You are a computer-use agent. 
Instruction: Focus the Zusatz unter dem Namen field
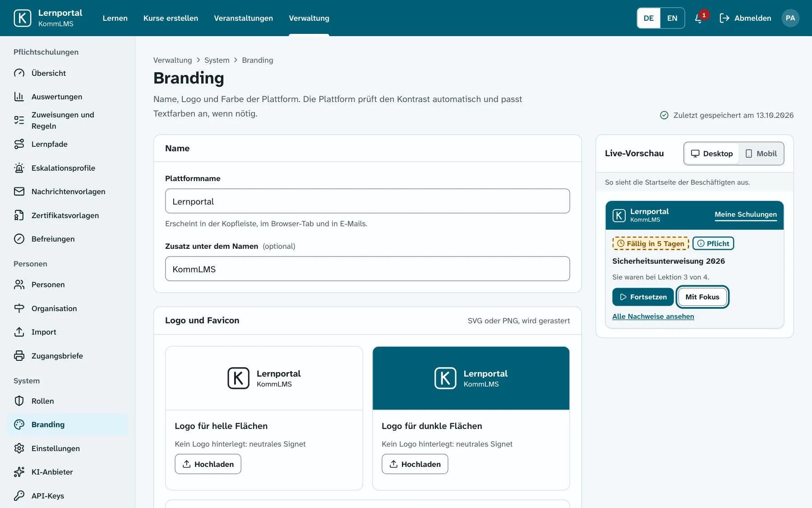point(368,269)
